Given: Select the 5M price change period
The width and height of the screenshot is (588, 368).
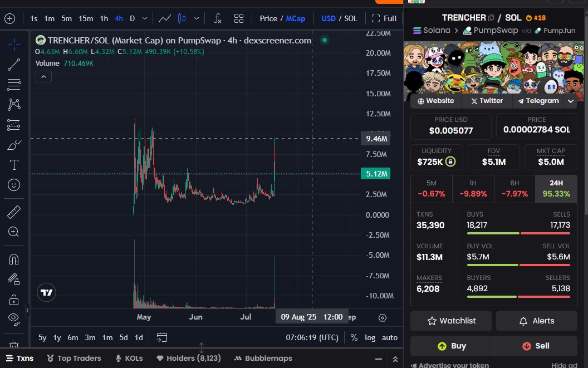Looking at the screenshot, I should (x=432, y=189).
